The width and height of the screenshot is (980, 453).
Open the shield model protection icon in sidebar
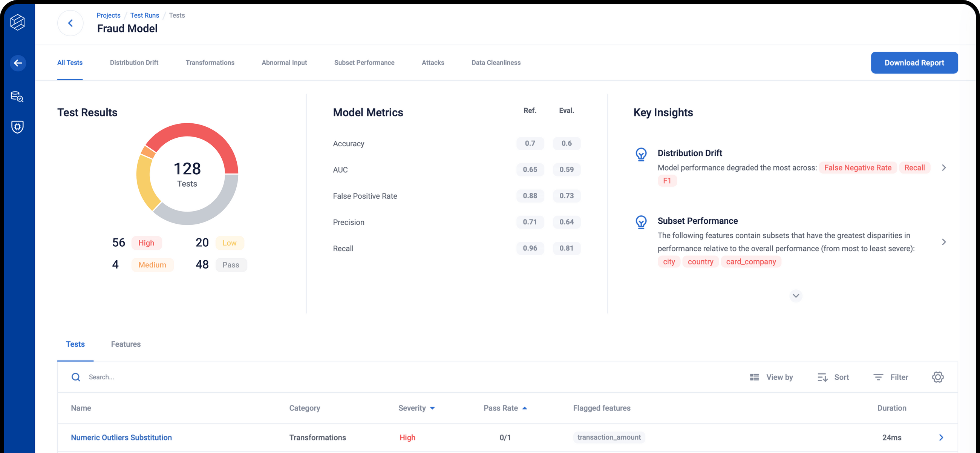point(17,127)
